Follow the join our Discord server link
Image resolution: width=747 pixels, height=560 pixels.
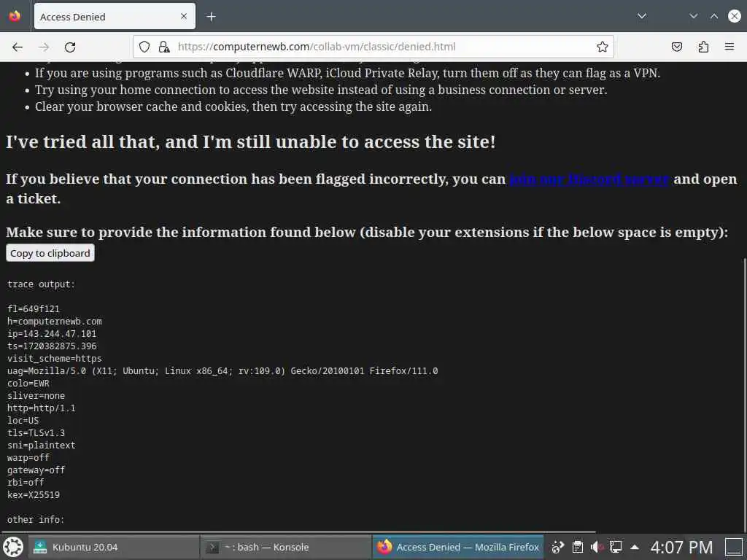[x=589, y=179]
